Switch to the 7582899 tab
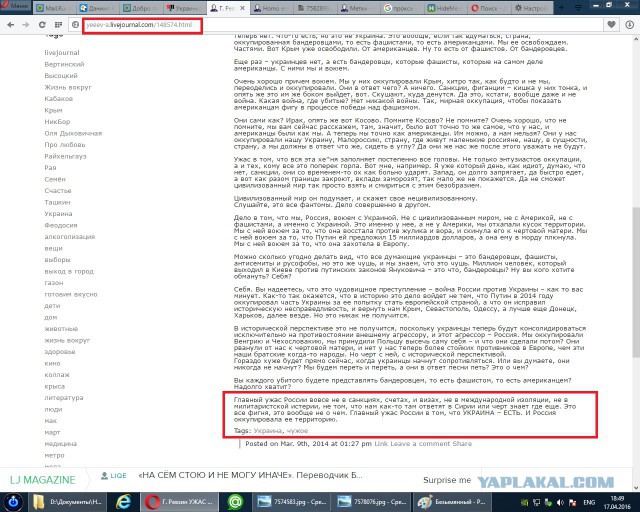This screenshot has width=640, height=512. click(x=314, y=8)
